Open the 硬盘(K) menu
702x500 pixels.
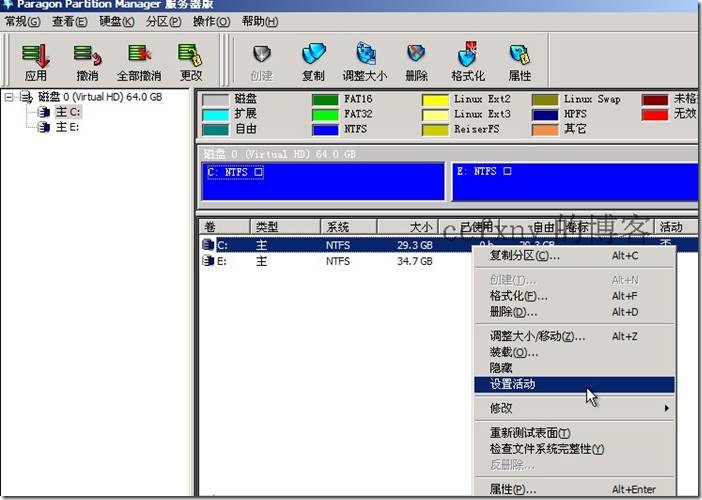click(116, 21)
